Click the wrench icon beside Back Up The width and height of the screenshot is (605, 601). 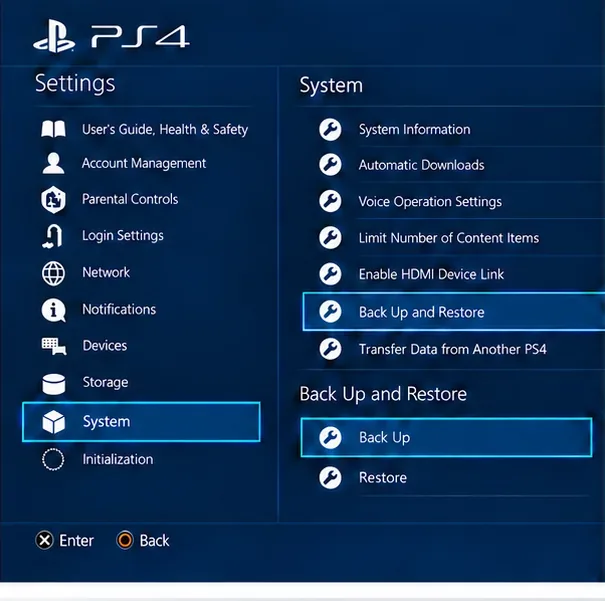tap(330, 437)
